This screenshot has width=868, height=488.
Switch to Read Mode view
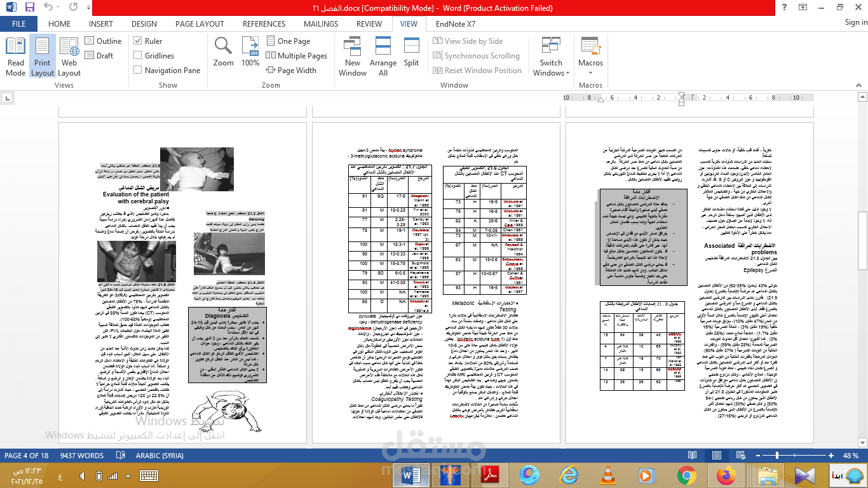coord(15,57)
